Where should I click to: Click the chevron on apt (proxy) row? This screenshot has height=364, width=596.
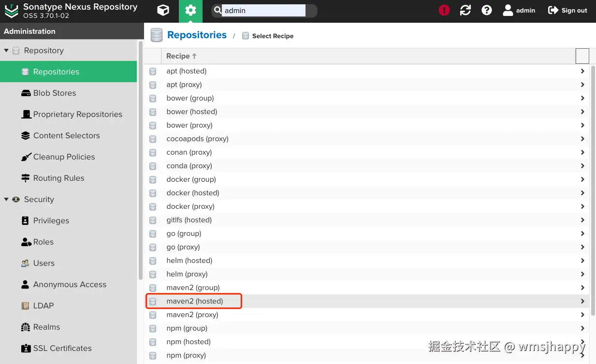pos(582,85)
